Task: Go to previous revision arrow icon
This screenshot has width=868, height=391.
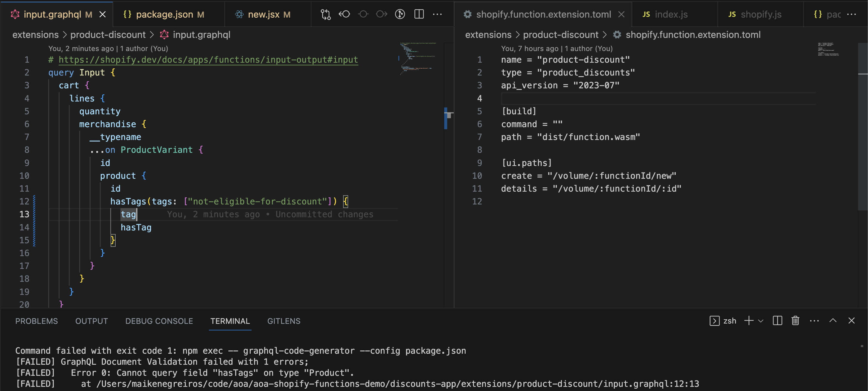Action: click(x=344, y=14)
